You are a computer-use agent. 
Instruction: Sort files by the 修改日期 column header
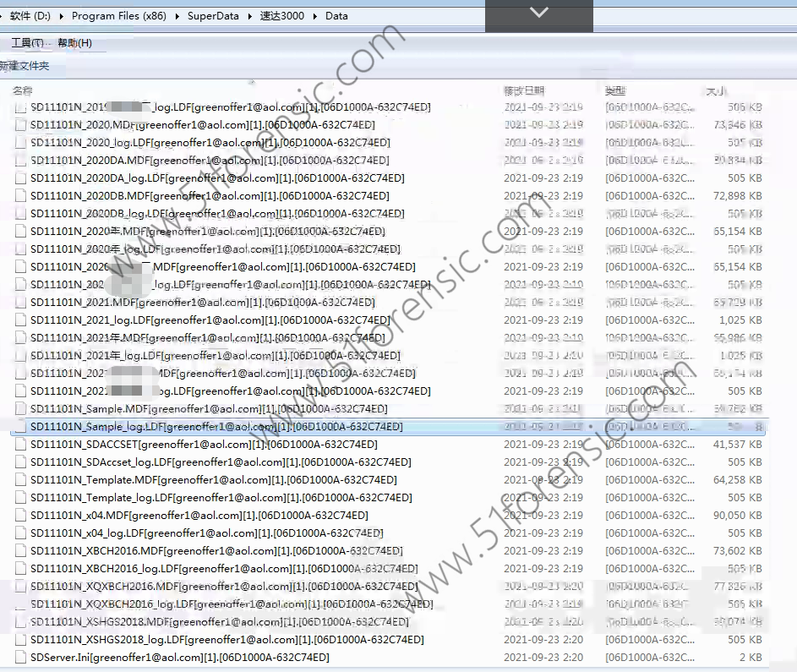click(524, 90)
